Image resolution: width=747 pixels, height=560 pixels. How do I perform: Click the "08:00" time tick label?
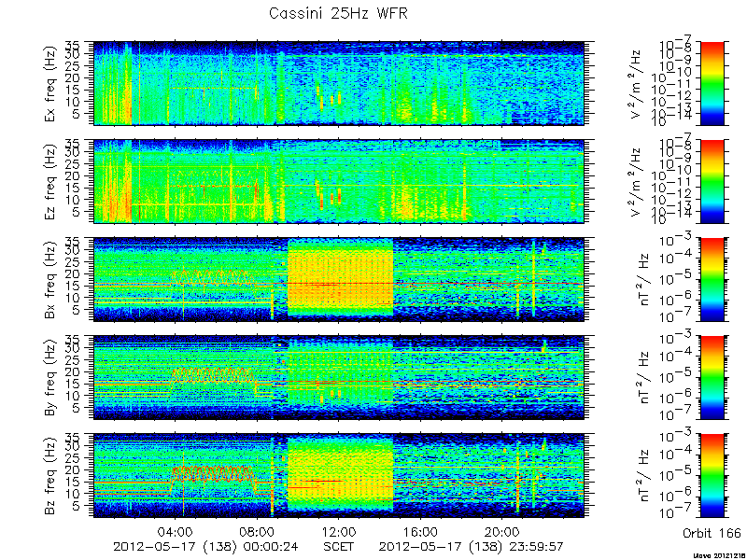point(258,531)
